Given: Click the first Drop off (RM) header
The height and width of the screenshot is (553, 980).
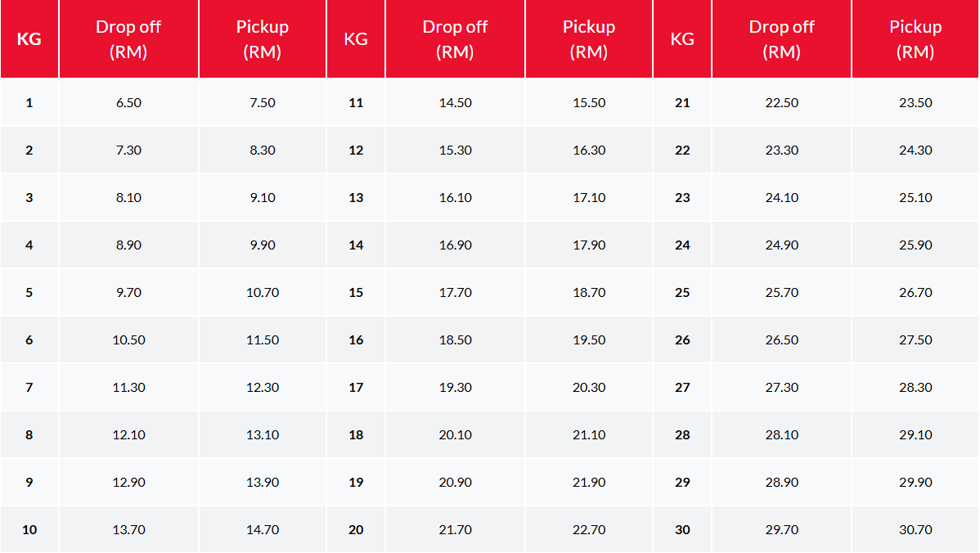Looking at the screenshot, I should coord(128,39).
